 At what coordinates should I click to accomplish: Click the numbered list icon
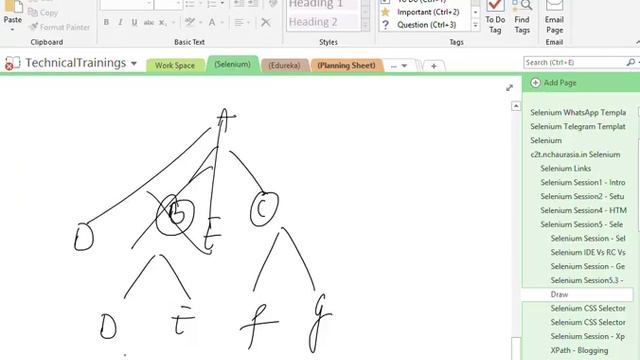click(x=212, y=4)
